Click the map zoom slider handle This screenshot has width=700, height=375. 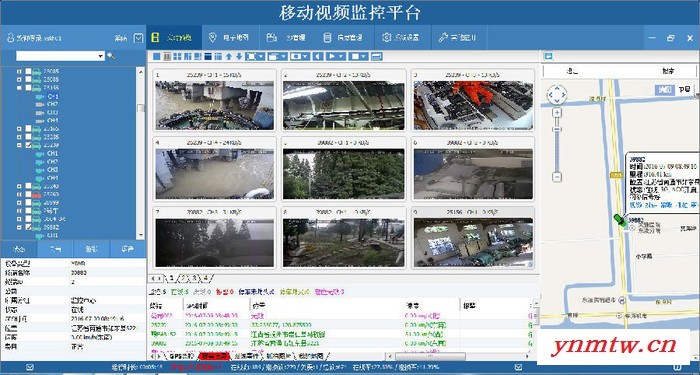557,129
